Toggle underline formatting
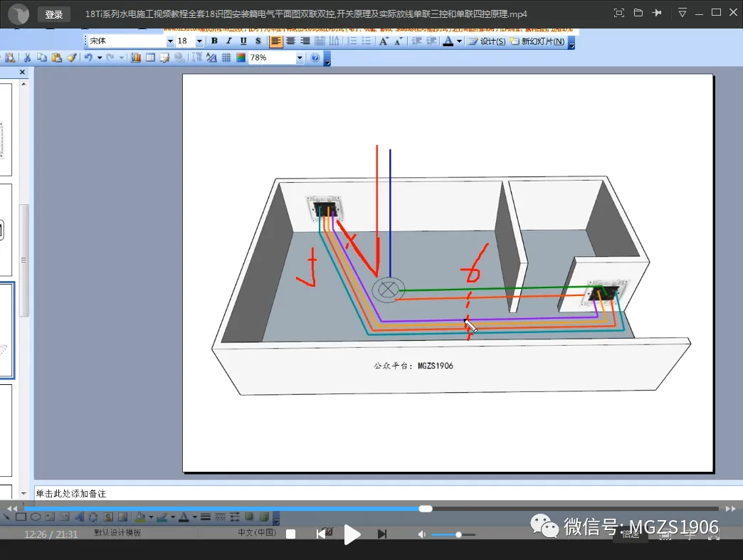Screen dimensions: 743x560 point(243,41)
